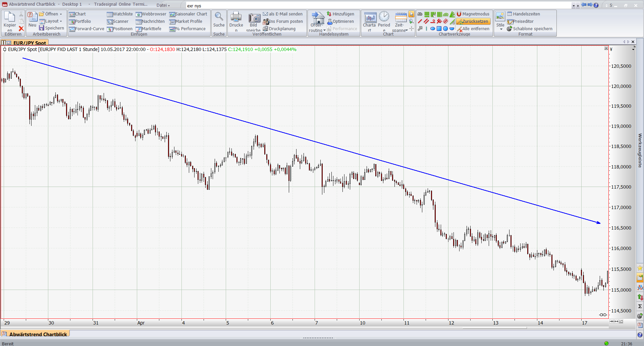644x346 pixels.
Task: Choose the ellipse drawing tool
Action: coord(433,29)
